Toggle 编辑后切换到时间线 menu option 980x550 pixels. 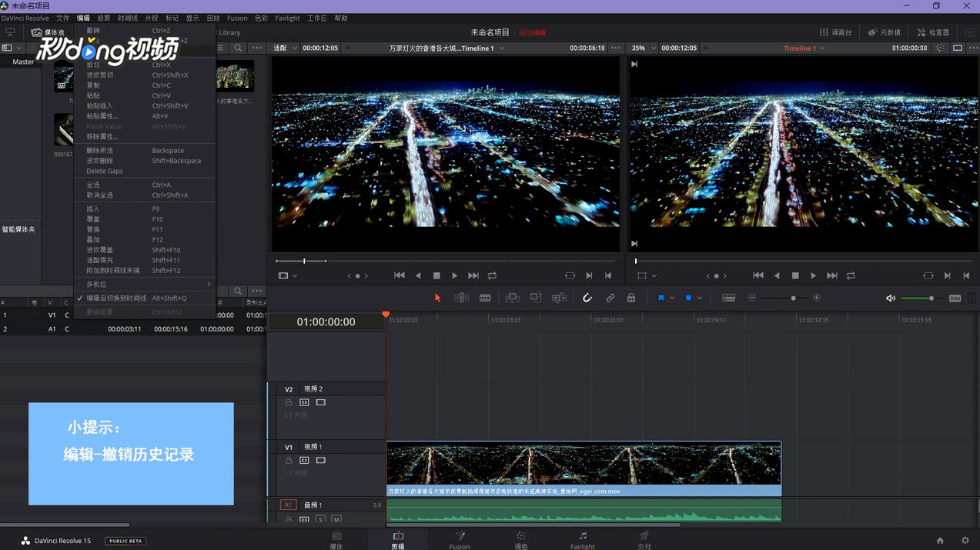pyautogui.click(x=144, y=298)
